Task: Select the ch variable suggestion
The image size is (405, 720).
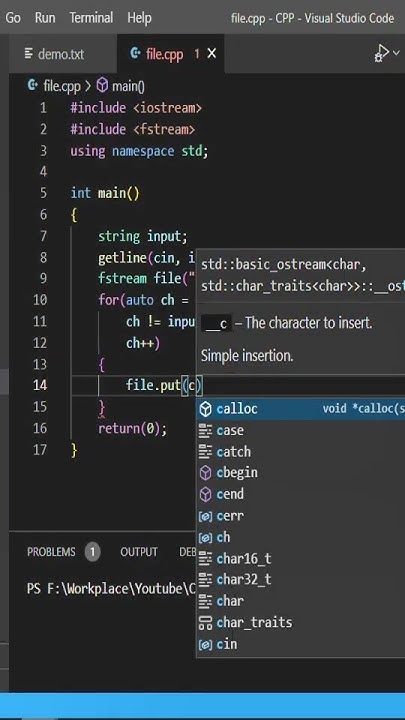Action: pyautogui.click(x=301, y=537)
